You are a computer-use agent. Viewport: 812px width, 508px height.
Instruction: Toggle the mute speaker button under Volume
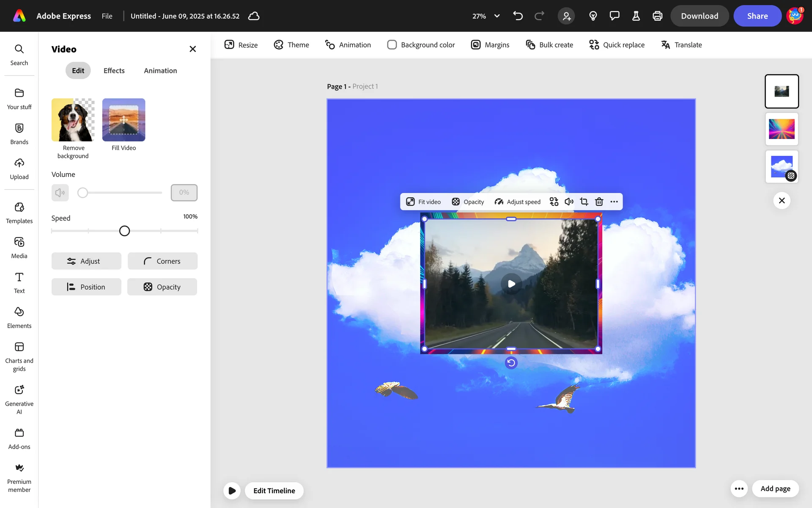60,193
